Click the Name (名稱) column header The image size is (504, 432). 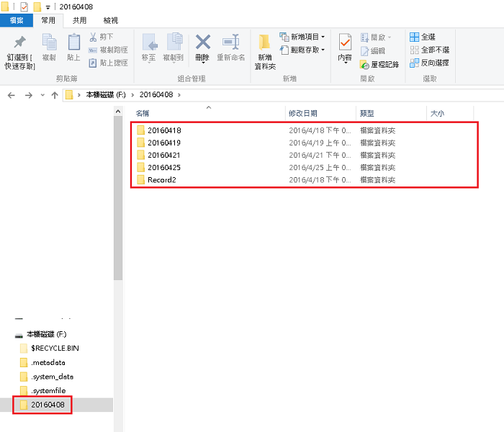142,114
